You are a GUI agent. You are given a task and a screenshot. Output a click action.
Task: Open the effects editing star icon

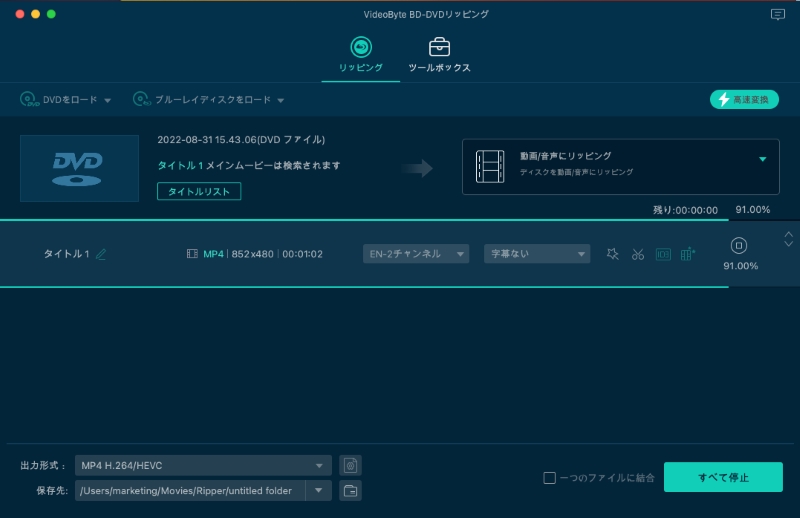tap(613, 254)
